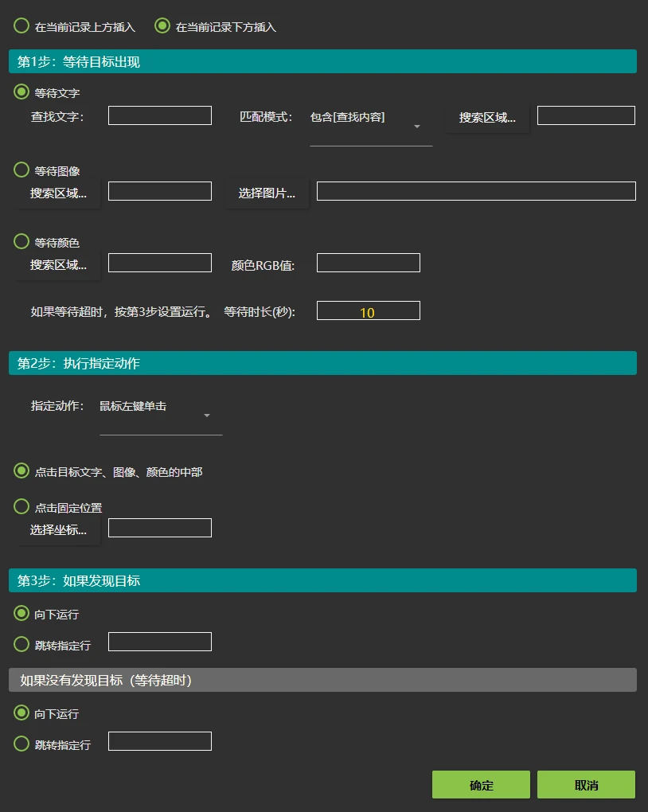The height and width of the screenshot is (812, 648).
Task: Click the 确定 confirm button
Action: [481, 785]
